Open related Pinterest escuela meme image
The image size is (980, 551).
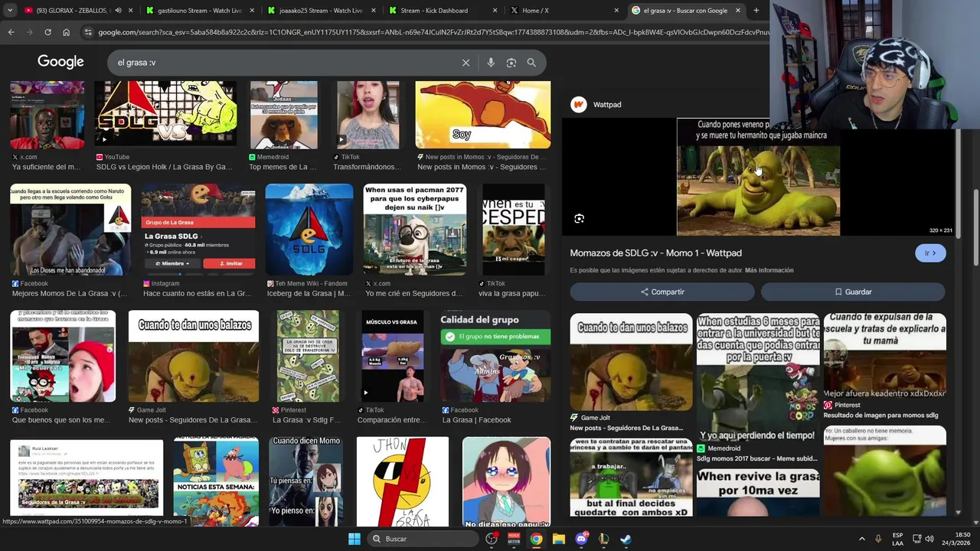pos(884,355)
